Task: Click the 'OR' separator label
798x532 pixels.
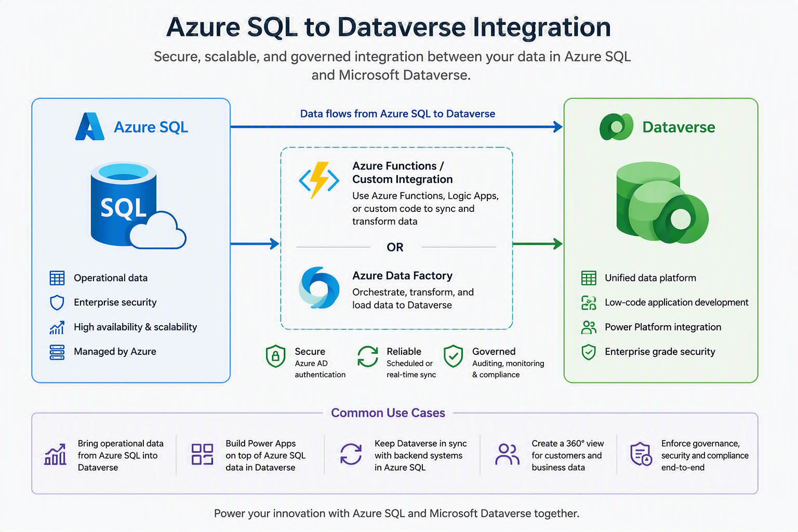Action: pyautogui.click(x=395, y=247)
